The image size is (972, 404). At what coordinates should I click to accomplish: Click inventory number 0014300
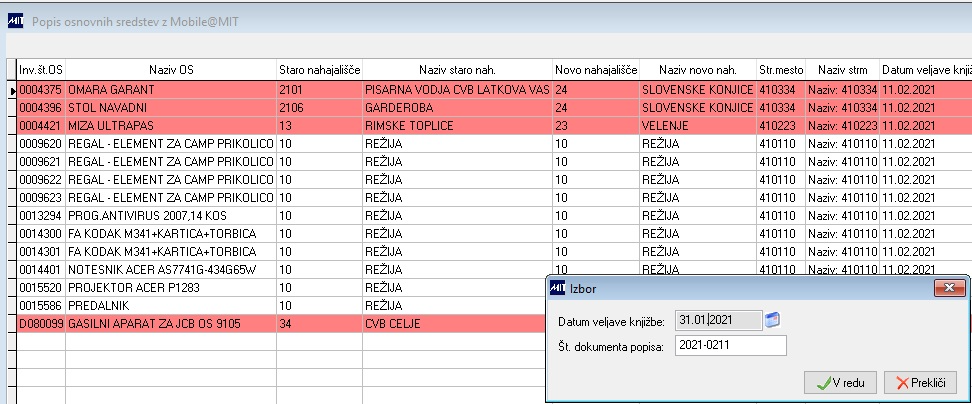click(41, 234)
